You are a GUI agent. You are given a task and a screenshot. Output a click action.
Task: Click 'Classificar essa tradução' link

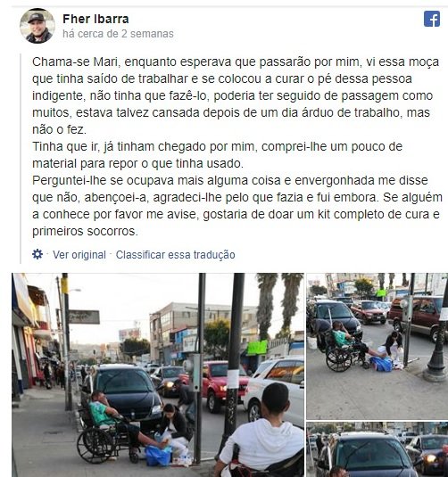(176, 255)
